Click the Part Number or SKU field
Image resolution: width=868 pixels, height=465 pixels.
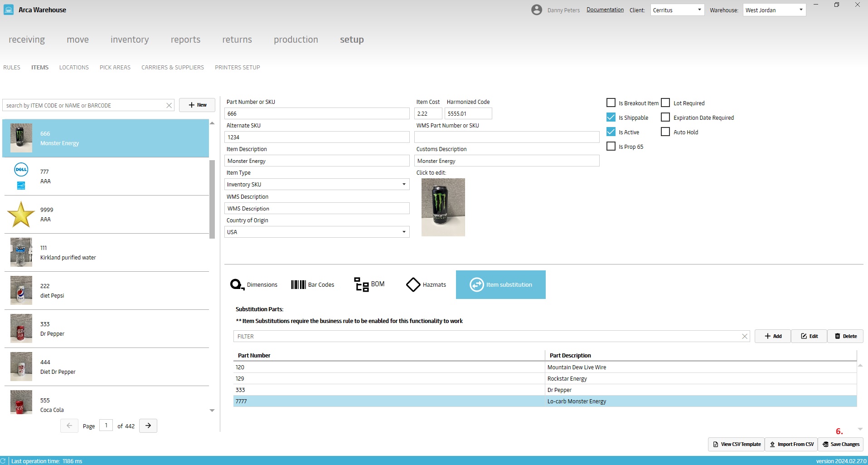pos(317,113)
